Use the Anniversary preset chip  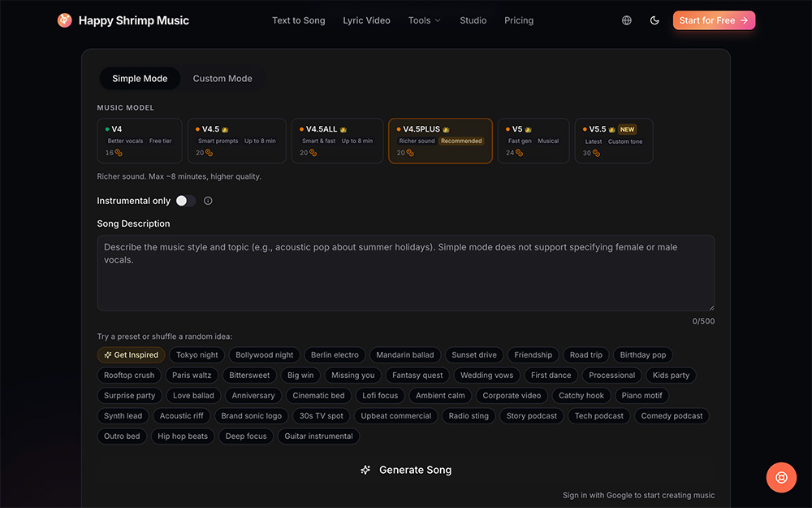pyautogui.click(x=253, y=396)
